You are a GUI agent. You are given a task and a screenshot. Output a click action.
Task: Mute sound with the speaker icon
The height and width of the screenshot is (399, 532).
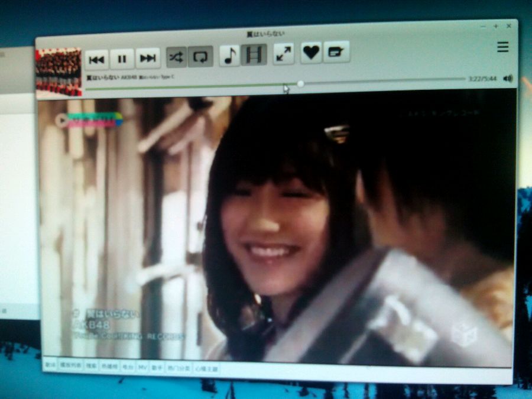[x=508, y=79]
